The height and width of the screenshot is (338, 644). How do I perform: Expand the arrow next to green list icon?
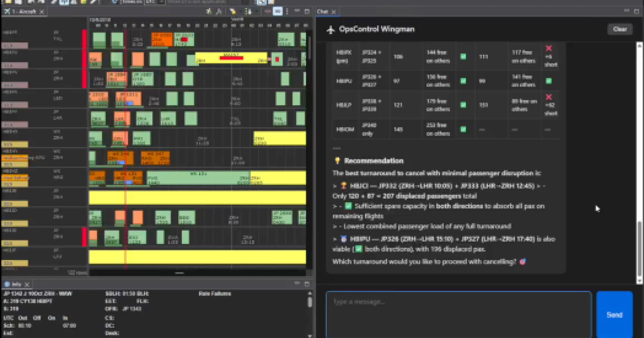[256, 11]
